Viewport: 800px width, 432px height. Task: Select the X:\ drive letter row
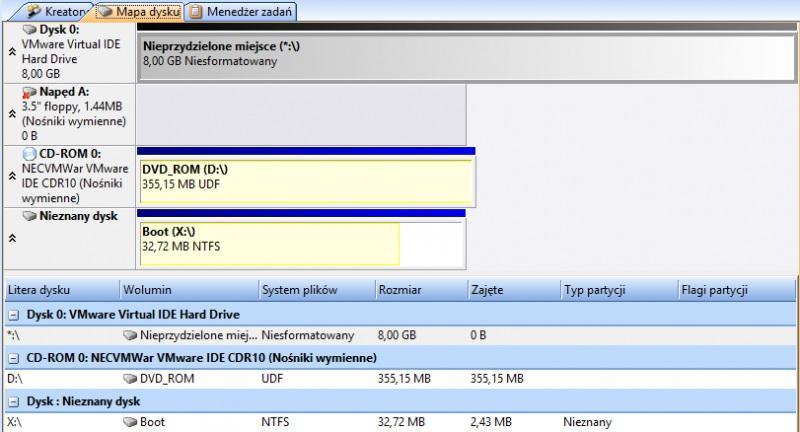[400, 422]
